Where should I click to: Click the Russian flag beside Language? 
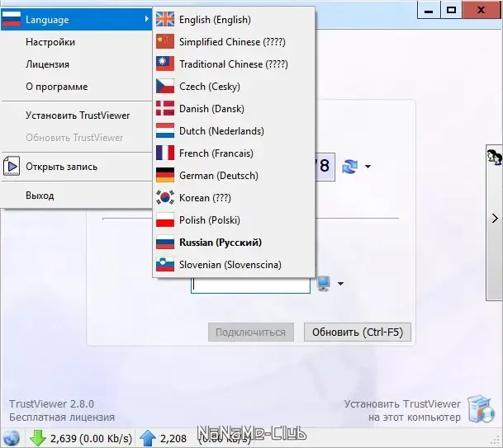[11, 19]
